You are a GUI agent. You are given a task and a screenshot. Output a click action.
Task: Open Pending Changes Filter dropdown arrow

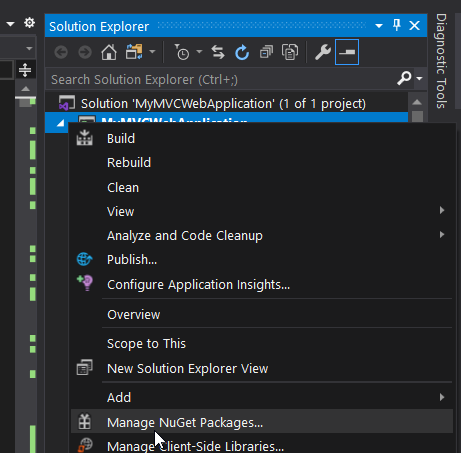click(x=199, y=52)
